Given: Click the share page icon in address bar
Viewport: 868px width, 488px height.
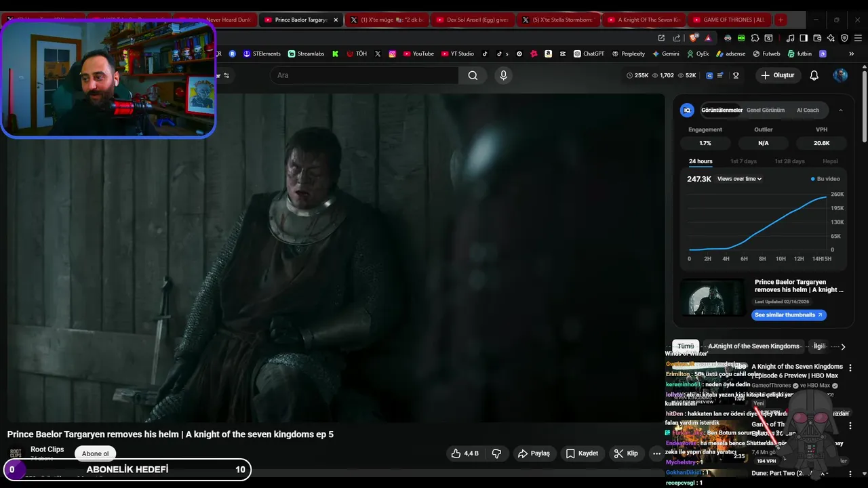Looking at the screenshot, I should (x=676, y=38).
